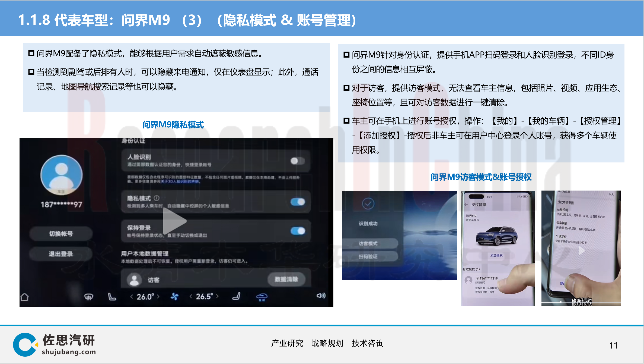Increase left temperature 26.0° with right chevron
Image resolution: width=644 pixels, height=364 pixels.
click(158, 296)
